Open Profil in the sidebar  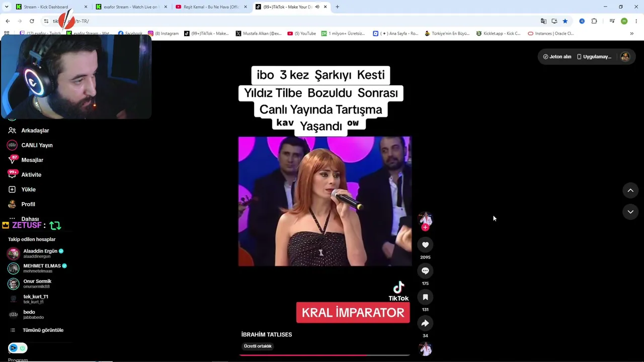22,204
